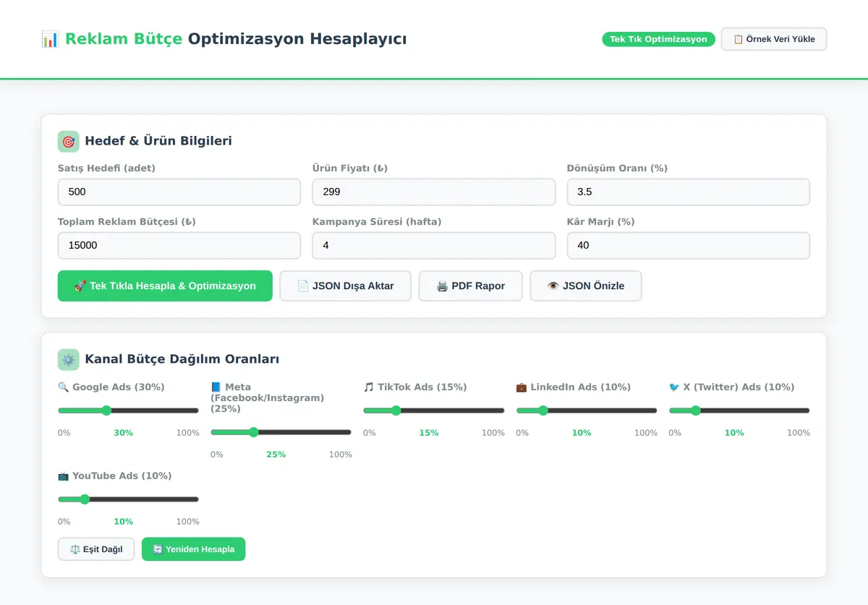
Task: Click the LinkedIn Ads slider handle
Action: tap(543, 411)
